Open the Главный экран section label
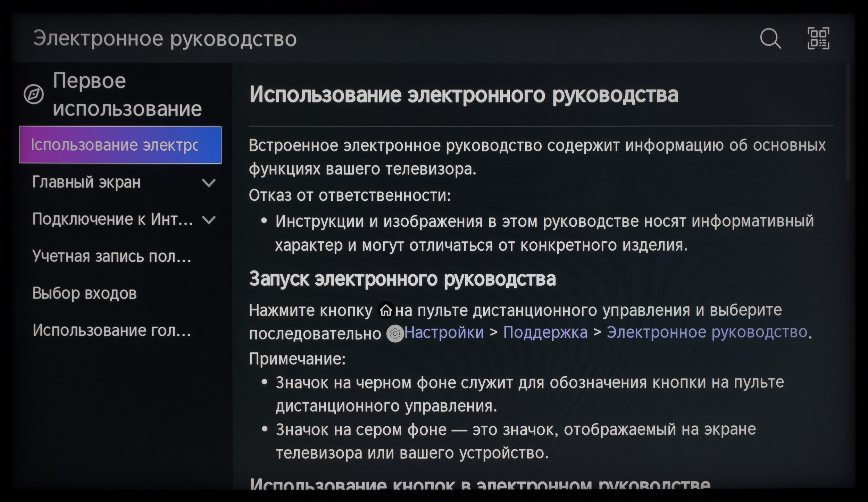868x502 pixels. pos(86,182)
